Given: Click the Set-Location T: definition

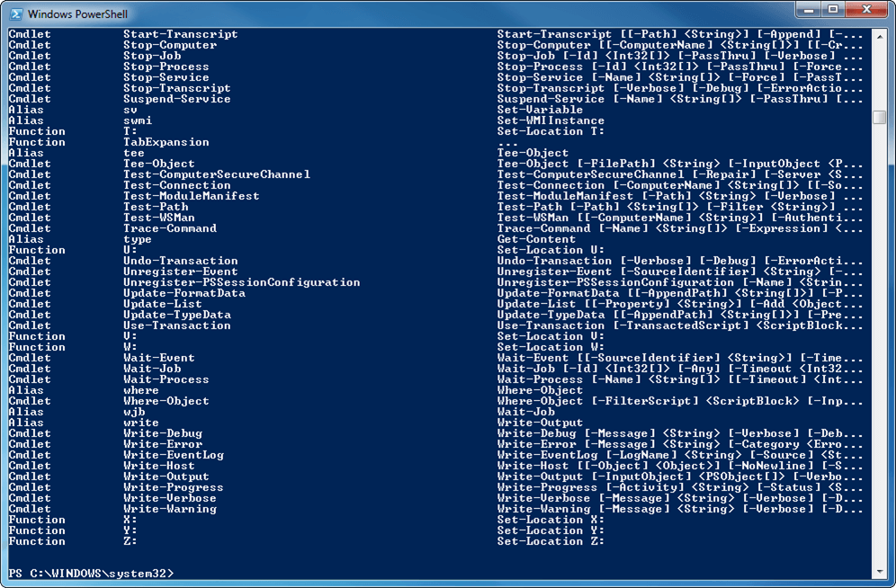Looking at the screenshot, I should [x=551, y=131].
